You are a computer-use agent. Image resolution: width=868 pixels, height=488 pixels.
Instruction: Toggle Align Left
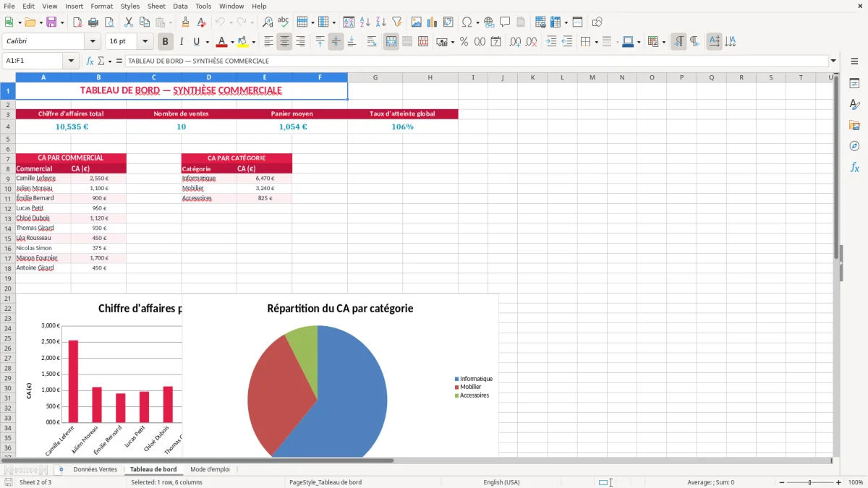pyautogui.click(x=268, y=42)
